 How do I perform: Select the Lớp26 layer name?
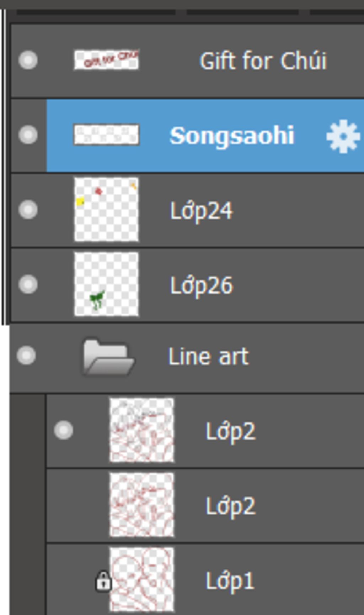click(x=202, y=286)
